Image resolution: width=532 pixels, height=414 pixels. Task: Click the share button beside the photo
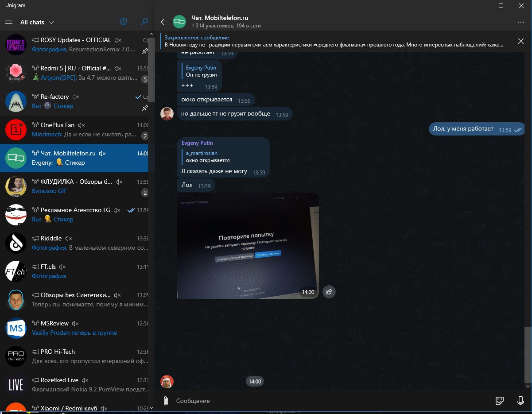tap(329, 291)
